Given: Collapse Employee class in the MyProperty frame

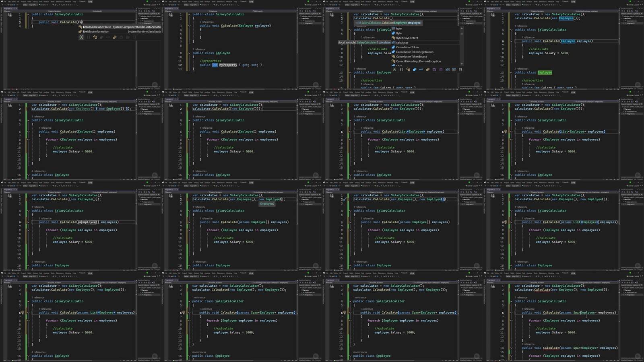Looking at the screenshot, I should (189, 53).
